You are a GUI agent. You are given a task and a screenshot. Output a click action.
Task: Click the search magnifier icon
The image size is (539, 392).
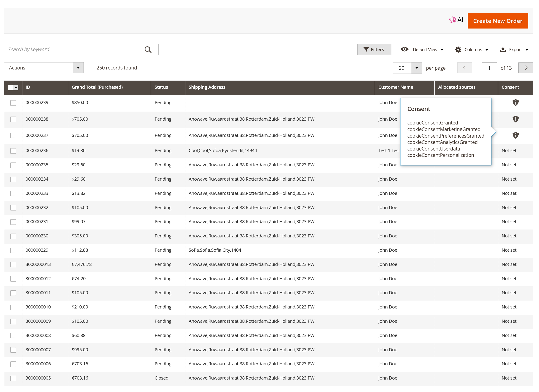(x=148, y=49)
